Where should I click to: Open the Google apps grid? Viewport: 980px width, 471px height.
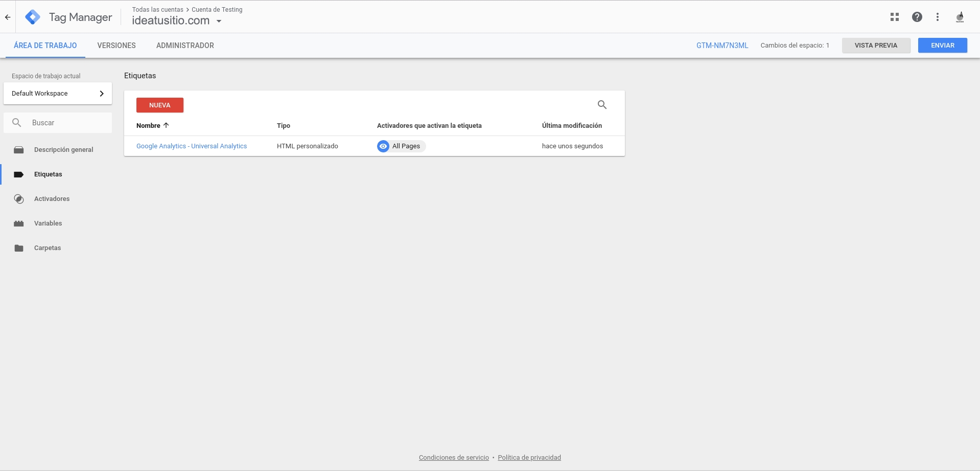pos(894,17)
